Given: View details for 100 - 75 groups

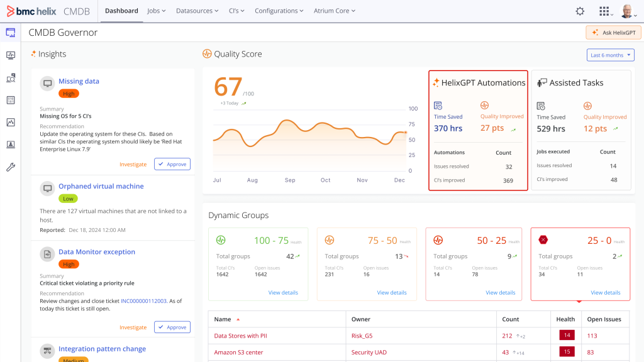Looking at the screenshot, I should click(x=283, y=293).
